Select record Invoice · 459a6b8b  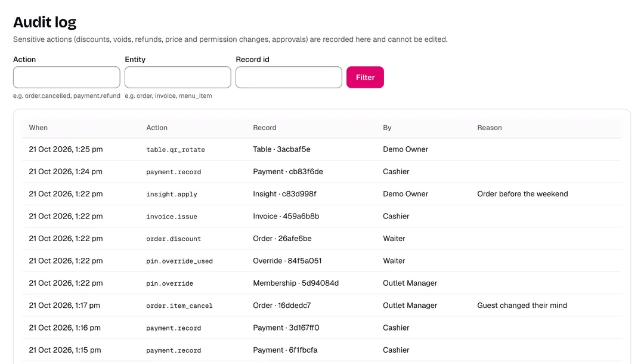pyautogui.click(x=286, y=216)
